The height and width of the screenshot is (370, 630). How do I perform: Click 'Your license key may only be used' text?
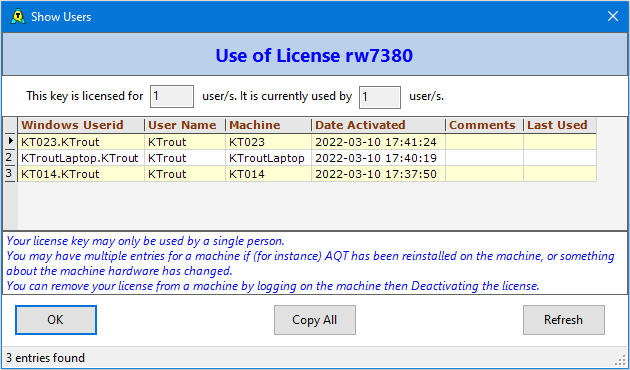145,241
